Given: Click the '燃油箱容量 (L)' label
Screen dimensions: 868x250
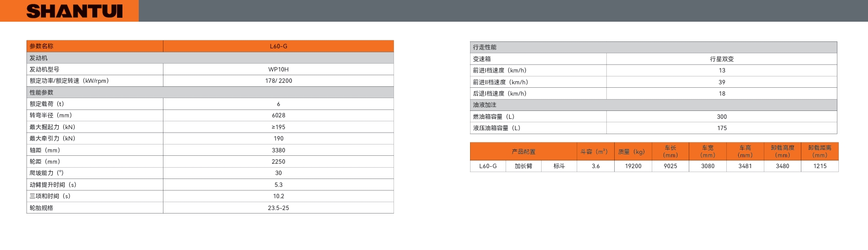Looking at the screenshot, I should coord(494,117).
